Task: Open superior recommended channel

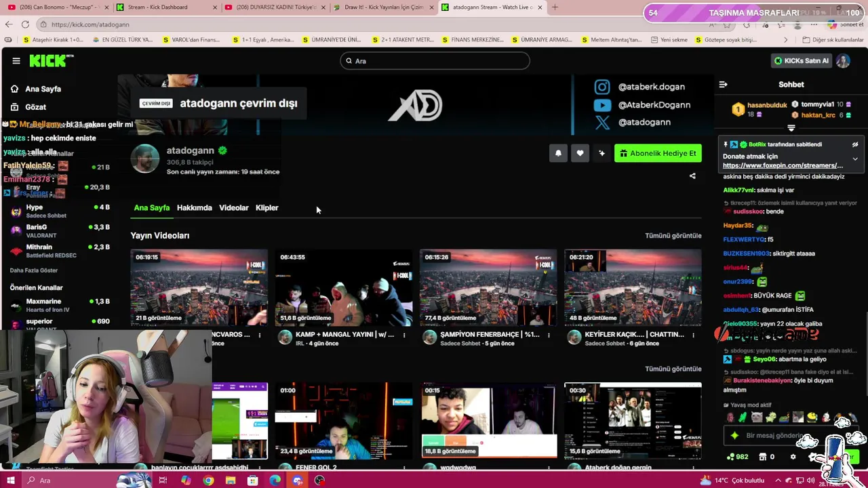Action: 60,323
